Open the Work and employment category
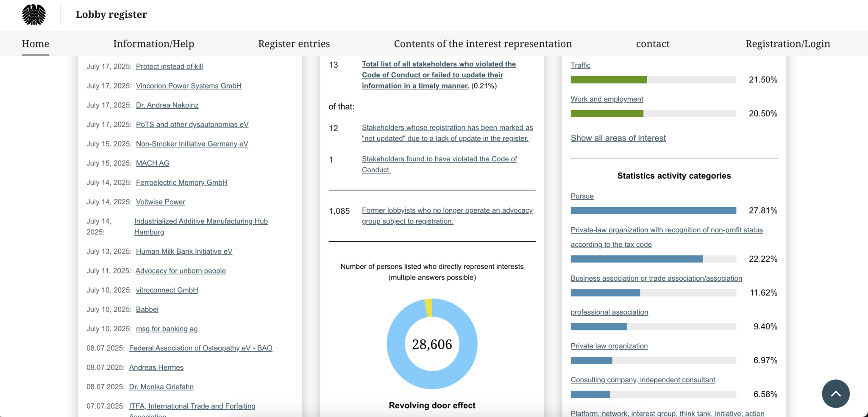The height and width of the screenshot is (417, 868). coord(607,99)
